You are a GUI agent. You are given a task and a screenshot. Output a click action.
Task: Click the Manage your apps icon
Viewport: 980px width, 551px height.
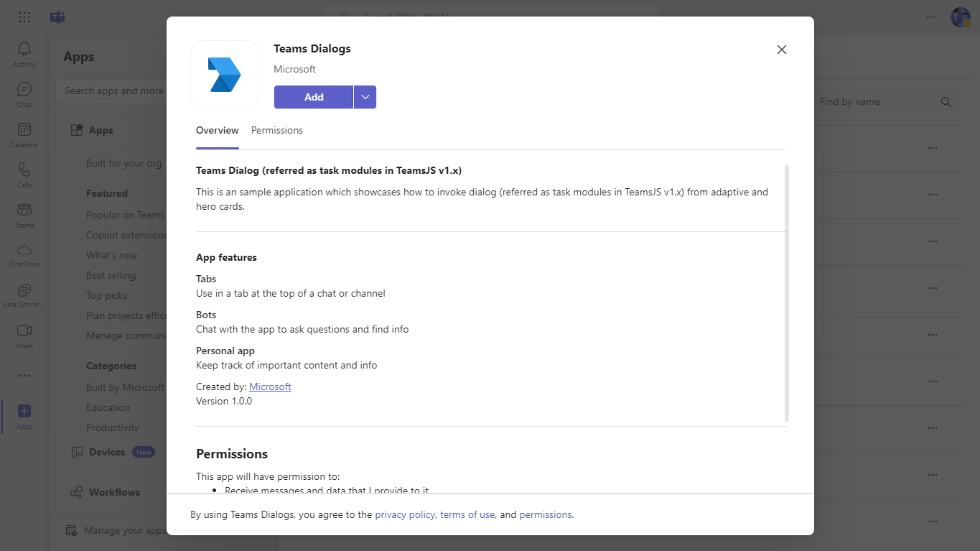[72, 530]
